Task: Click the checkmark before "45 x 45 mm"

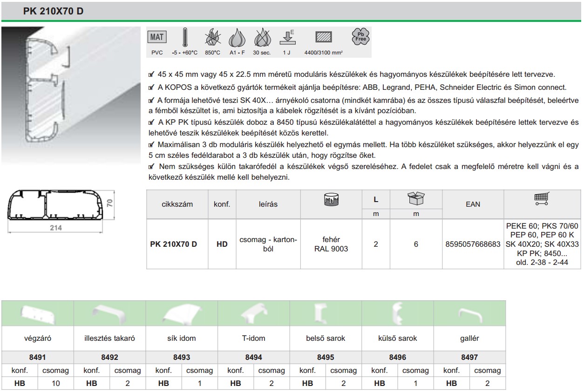Action: pos(150,75)
